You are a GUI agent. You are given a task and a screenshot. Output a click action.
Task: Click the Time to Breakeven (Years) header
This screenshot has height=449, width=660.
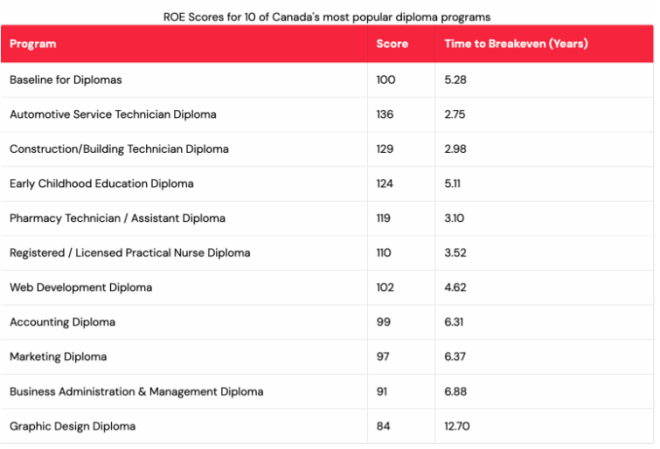pos(516,44)
